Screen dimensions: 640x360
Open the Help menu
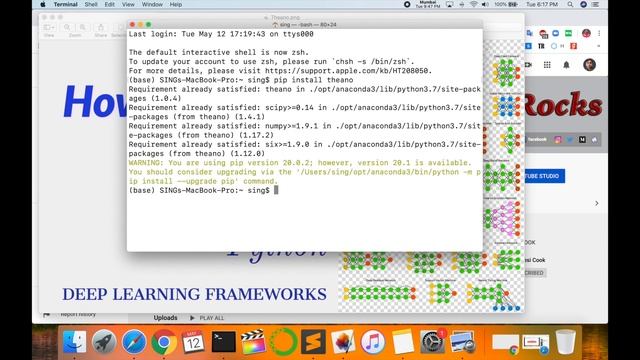point(176,4)
